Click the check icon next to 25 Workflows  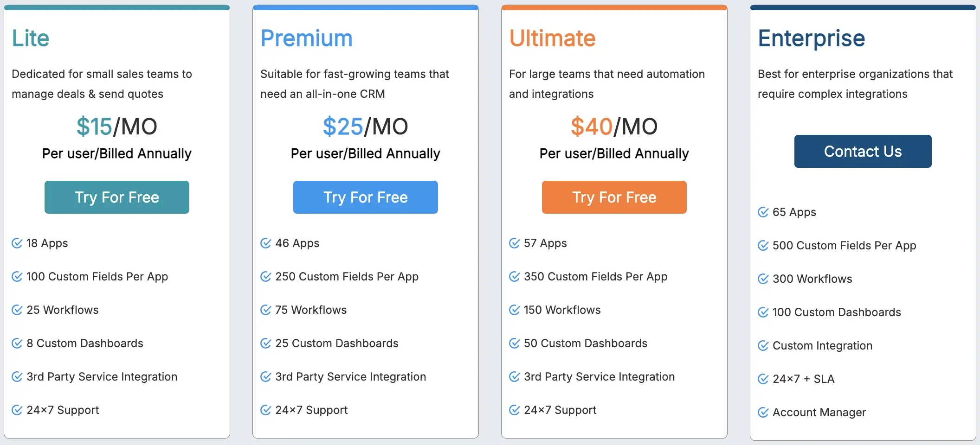(17, 310)
